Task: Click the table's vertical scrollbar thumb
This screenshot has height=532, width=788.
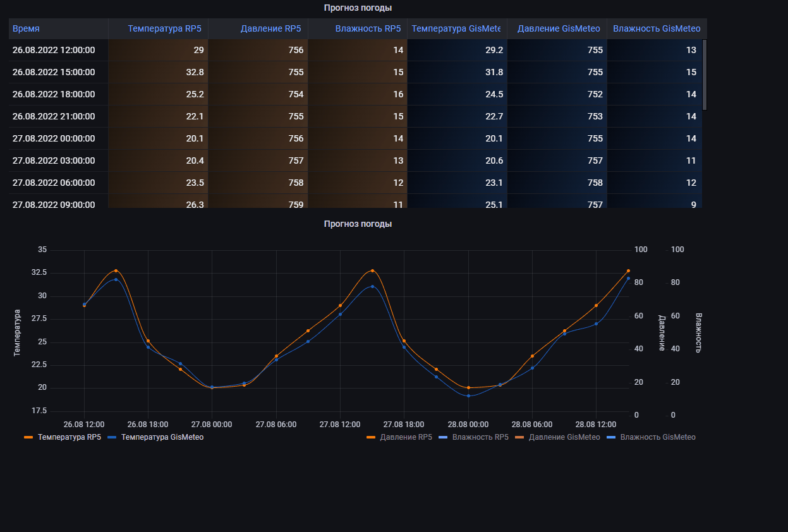Action: point(704,75)
